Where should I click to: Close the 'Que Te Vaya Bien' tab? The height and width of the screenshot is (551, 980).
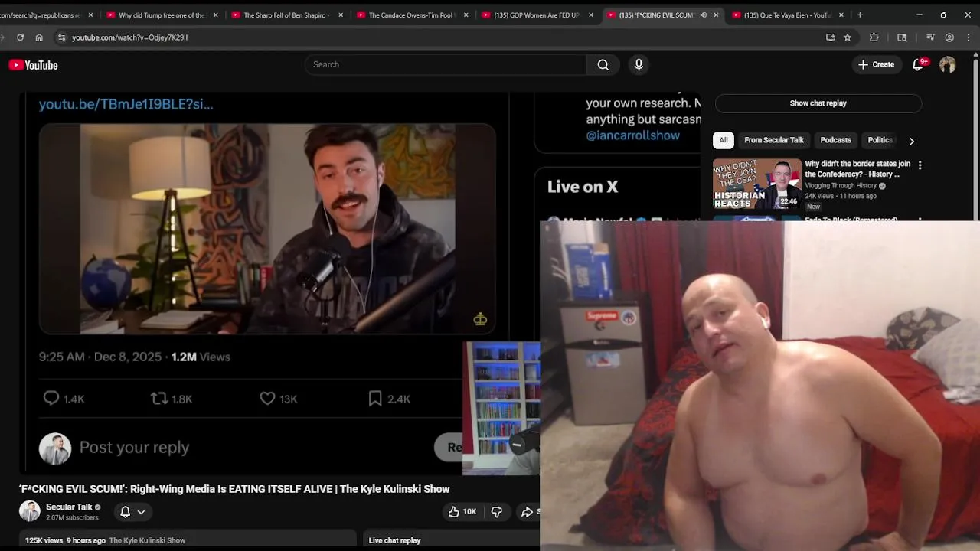[841, 15]
